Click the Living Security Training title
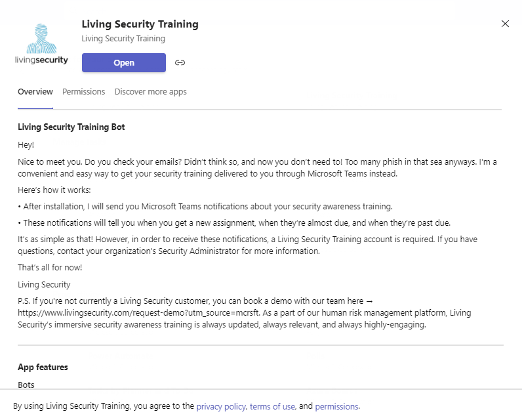This screenshot has height=420, width=522. coord(140,24)
